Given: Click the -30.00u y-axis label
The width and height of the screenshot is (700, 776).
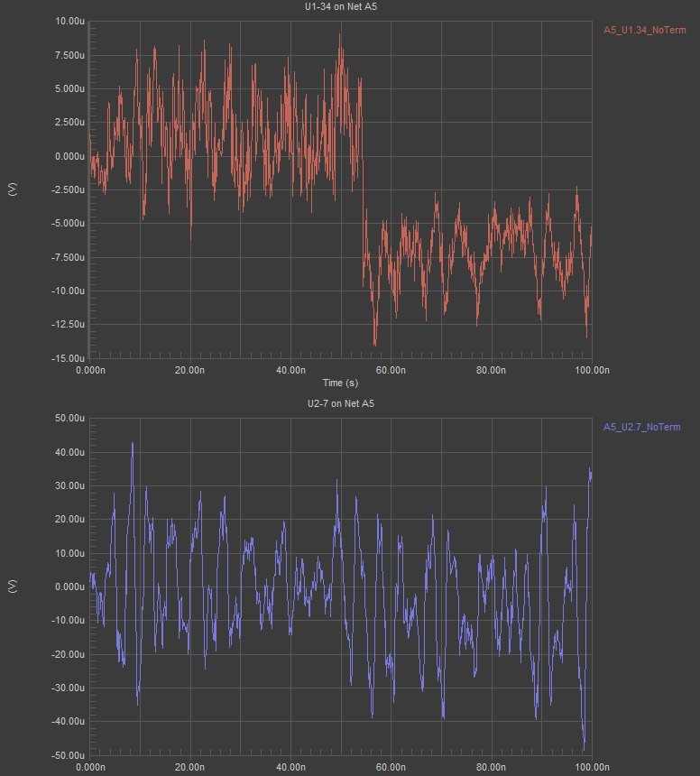Looking at the screenshot, I should (69, 688).
